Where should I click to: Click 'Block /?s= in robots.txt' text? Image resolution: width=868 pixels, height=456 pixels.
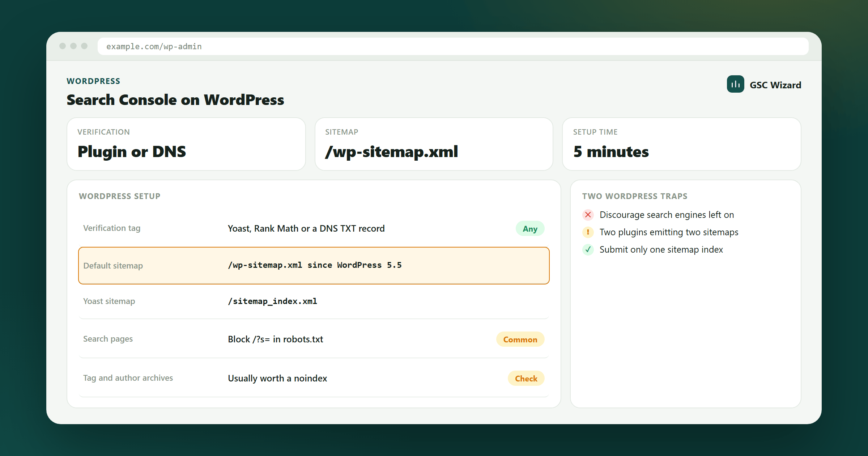pyautogui.click(x=276, y=339)
